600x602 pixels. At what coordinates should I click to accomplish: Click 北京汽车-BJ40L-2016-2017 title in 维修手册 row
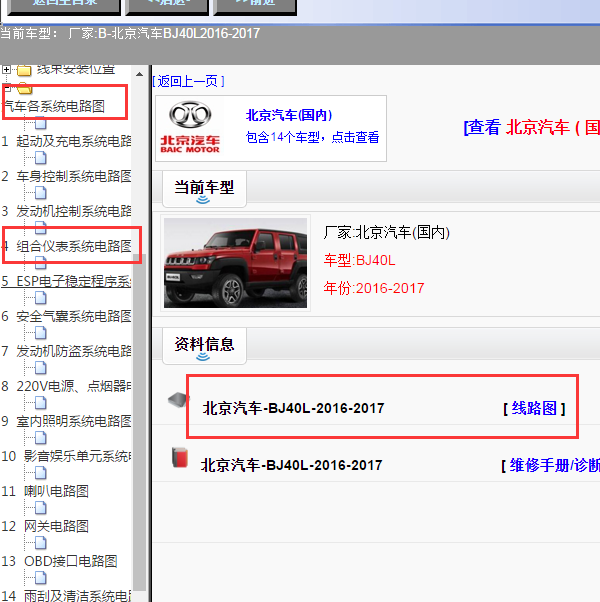click(291, 465)
